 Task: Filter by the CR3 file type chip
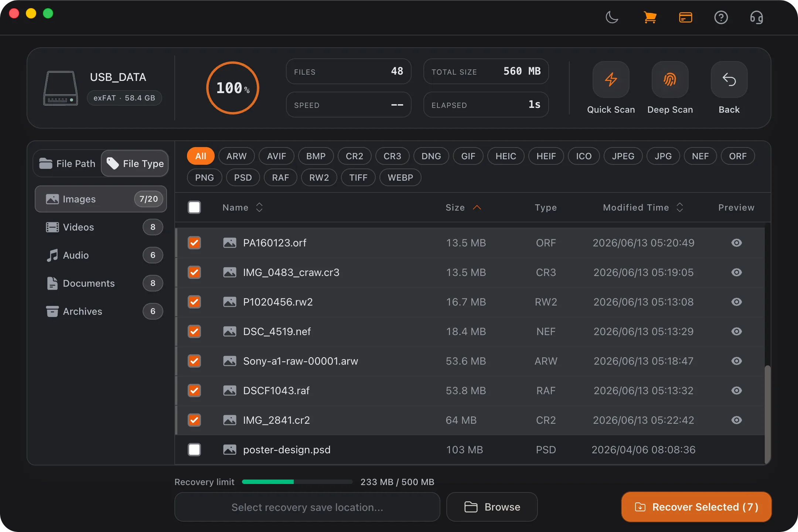pos(392,156)
